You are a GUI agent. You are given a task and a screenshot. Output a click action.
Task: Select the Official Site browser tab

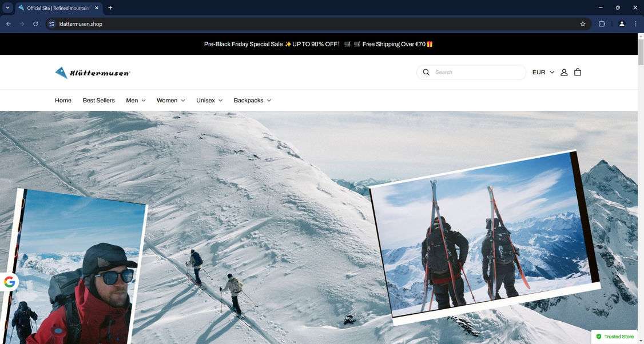(59, 8)
